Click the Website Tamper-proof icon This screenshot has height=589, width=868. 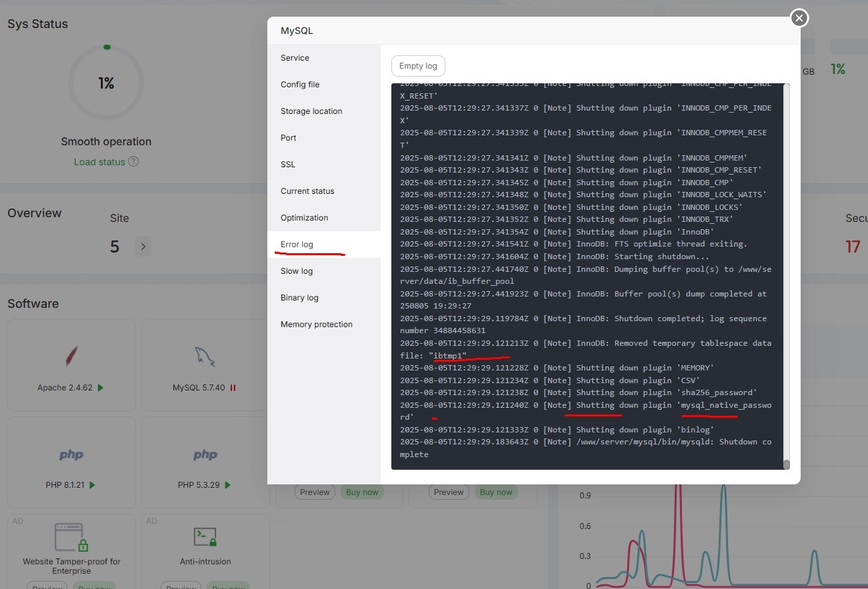point(71,538)
